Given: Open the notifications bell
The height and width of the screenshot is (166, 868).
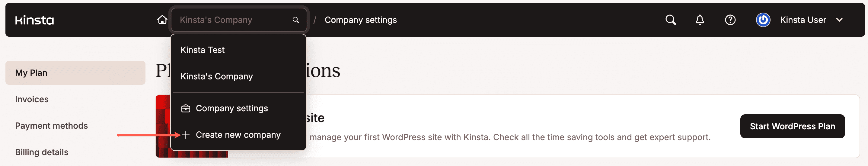Looking at the screenshot, I should click(700, 20).
